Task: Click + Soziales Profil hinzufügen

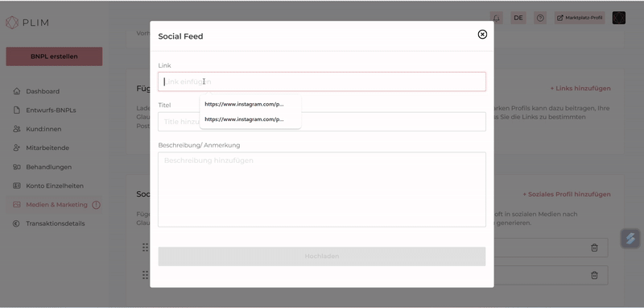Action: pos(567,194)
